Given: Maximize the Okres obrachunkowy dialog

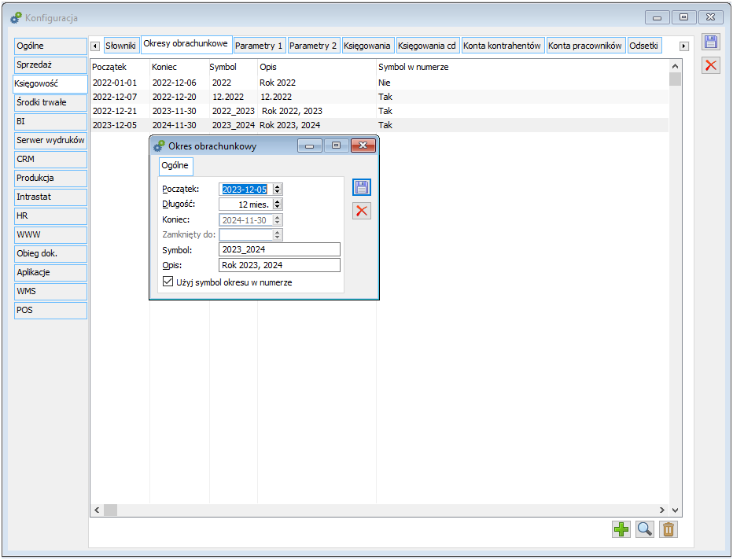Looking at the screenshot, I should pyautogui.click(x=336, y=146).
